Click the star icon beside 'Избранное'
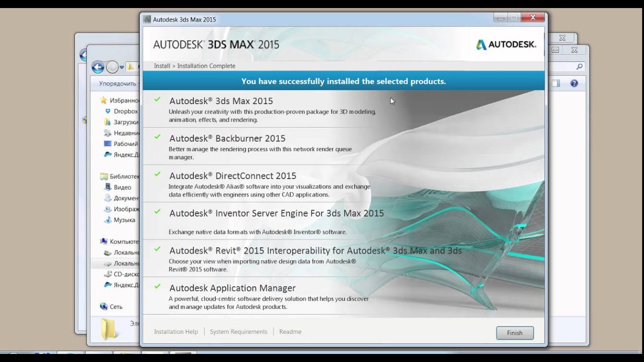The image size is (644, 362). [x=104, y=100]
